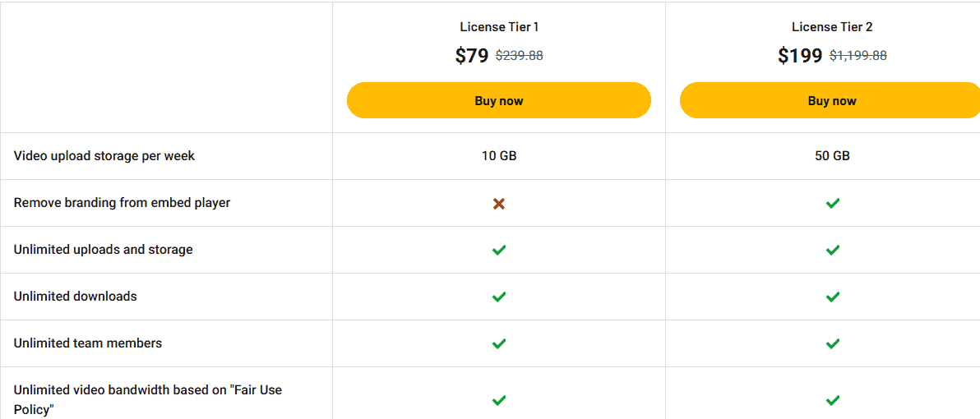Click Tier 2 checkmark for Unlimited downloads
The image size is (980, 419).
(x=832, y=297)
